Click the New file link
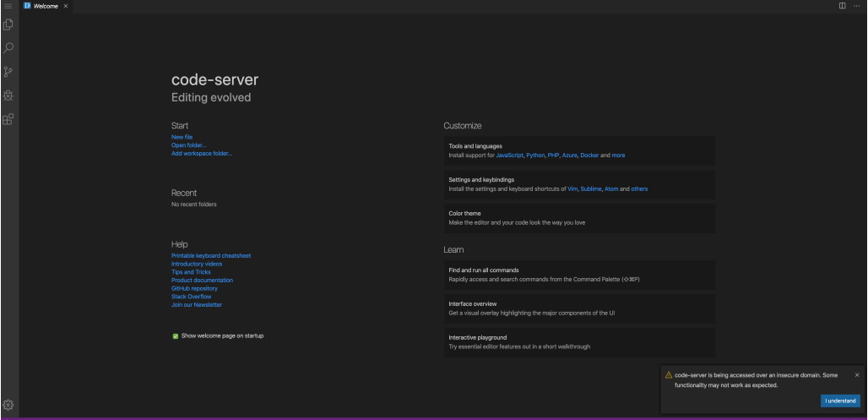Screen dimensions: 868x420 (182, 137)
